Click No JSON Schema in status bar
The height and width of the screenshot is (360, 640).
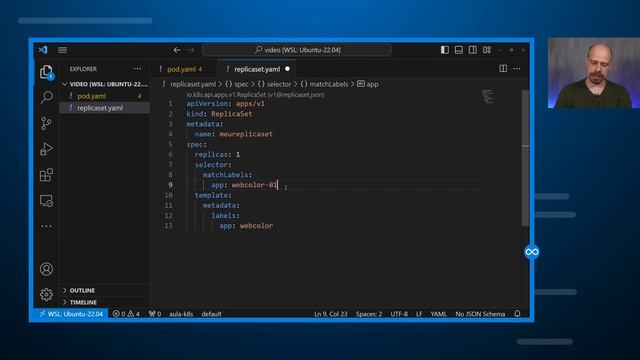pyautogui.click(x=480, y=313)
